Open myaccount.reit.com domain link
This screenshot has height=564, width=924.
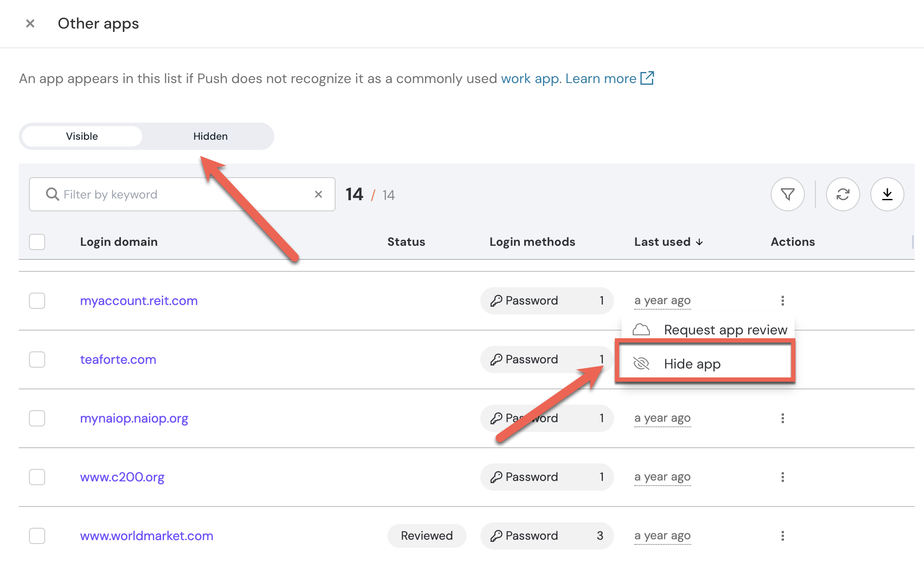click(x=139, y=301)
